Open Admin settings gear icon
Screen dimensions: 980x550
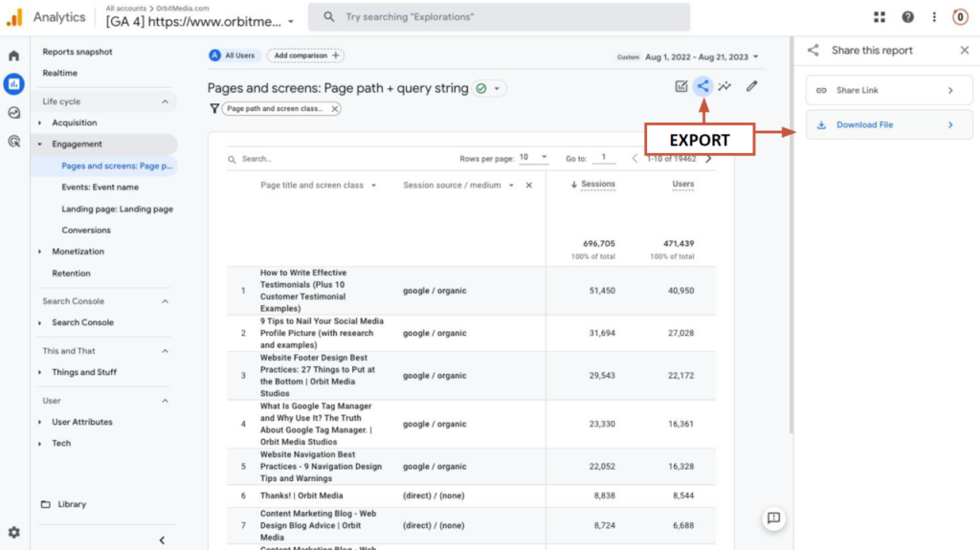click(x=13, y=532)
